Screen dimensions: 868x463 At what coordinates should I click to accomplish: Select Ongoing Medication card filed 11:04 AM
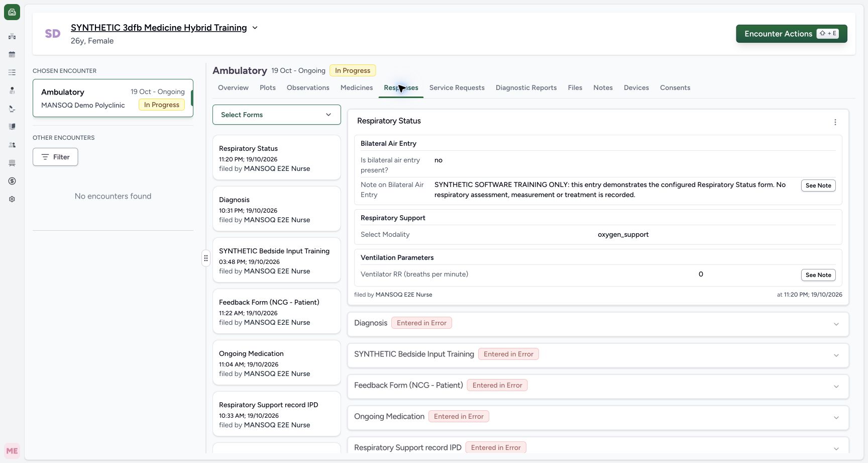coord(277,362)
